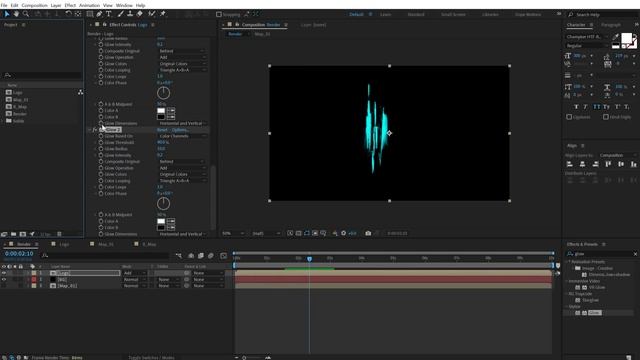This screenshot has height=360, width=640.
Task: Click the snapshot camera icon in viewer
Action: tap(368, 233)
